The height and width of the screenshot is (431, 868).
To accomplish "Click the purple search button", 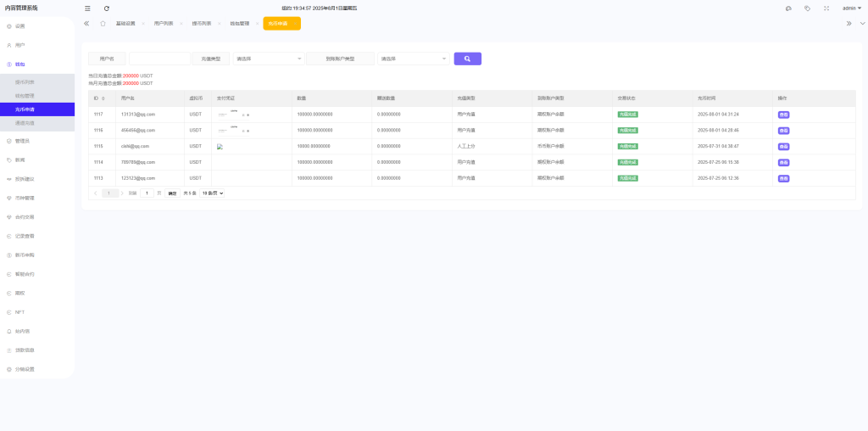I will [x=467, y=59].
